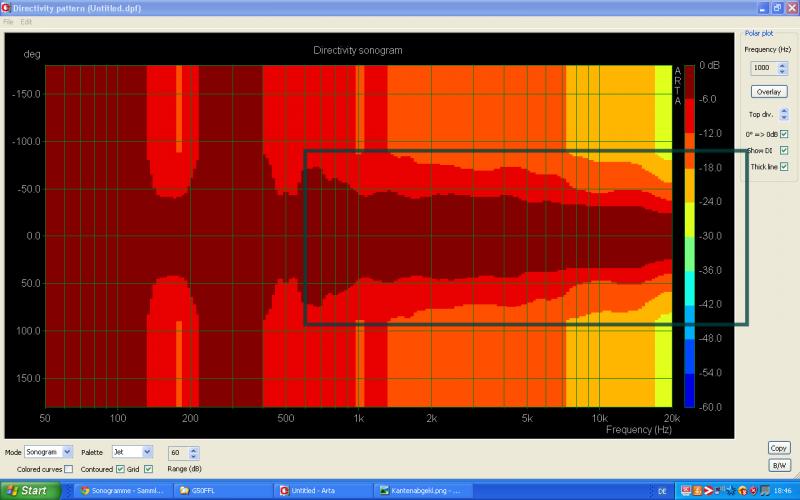Open the Chrome Sonogramme taskbar item
The height and width of the screenshot is (500, 800).
pyautogui.click(x=120, y=491)
